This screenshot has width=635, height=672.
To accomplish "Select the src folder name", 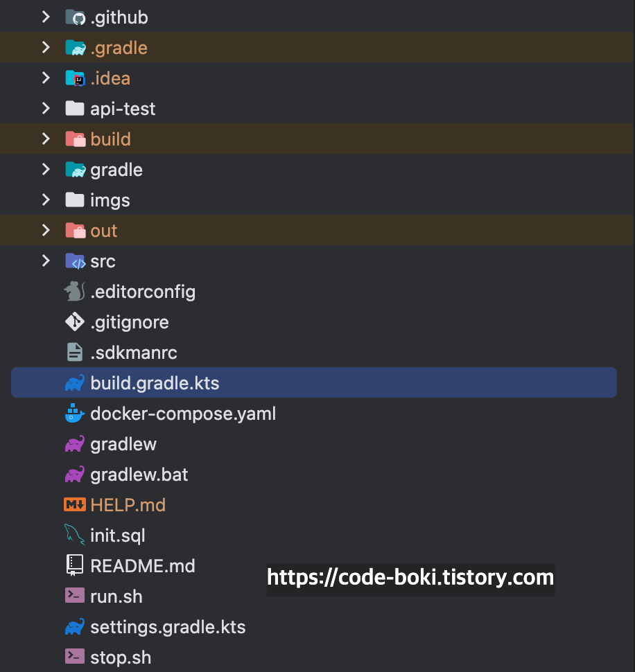I will pyautogui.click(x=103, y=262).
